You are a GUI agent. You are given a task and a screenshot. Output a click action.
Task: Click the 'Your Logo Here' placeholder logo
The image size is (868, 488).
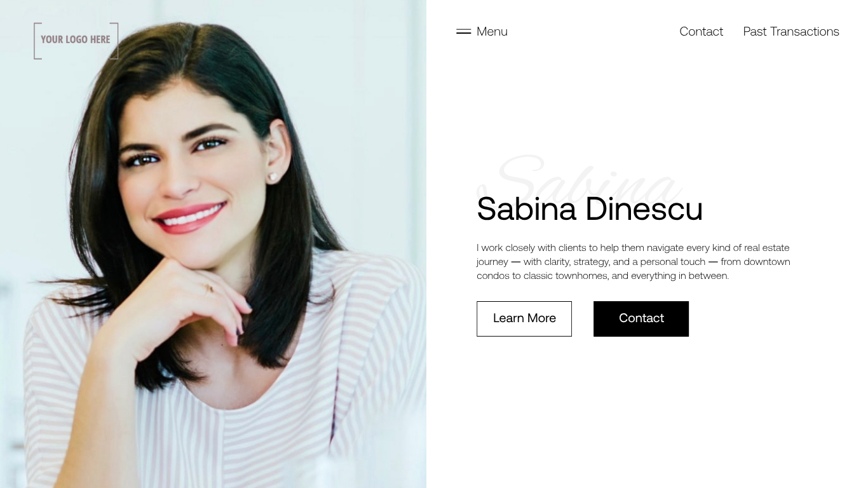click(76, 41)
